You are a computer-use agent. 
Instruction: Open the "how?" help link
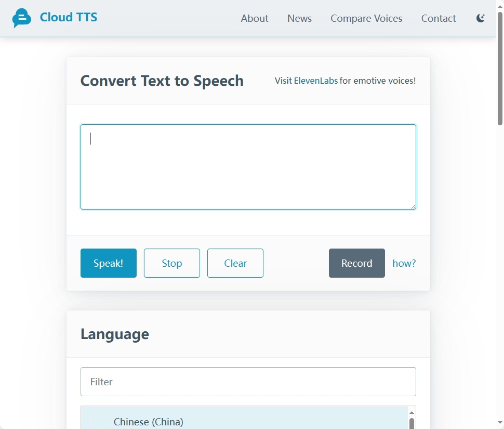[404, 263]
